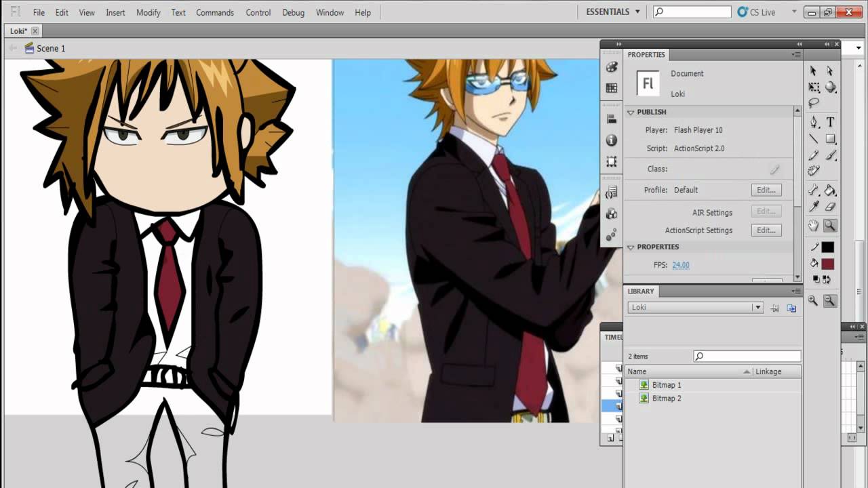Select the Brush tool
The image size is (868, 488).
click(x=830, y=155)
